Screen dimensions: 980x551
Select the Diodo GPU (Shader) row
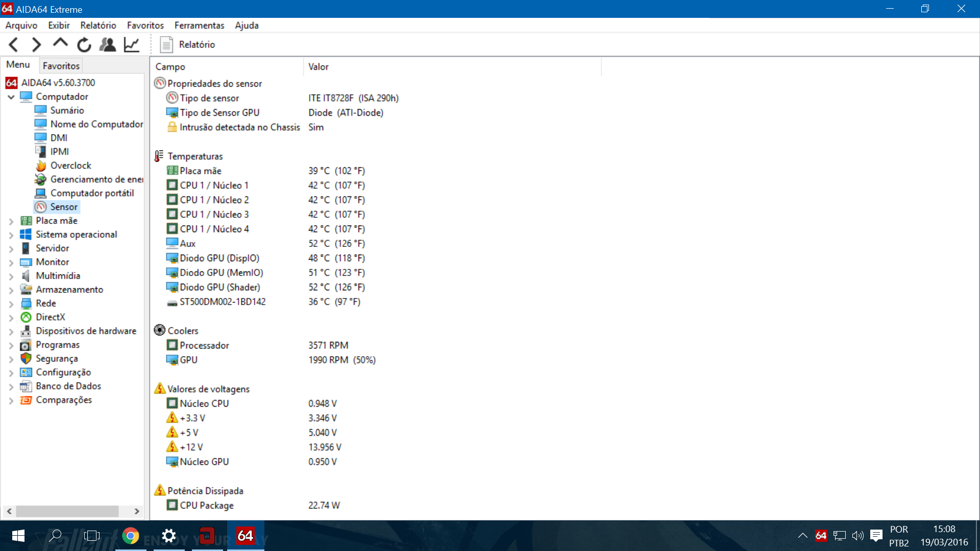click(265, 287)
